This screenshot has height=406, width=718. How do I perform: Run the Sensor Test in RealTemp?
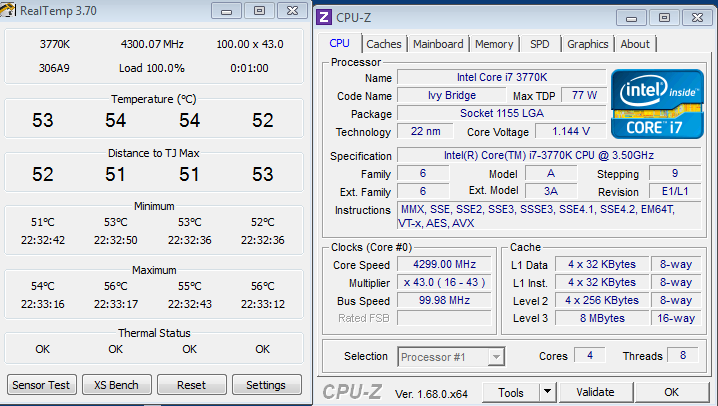coord(41,385)
